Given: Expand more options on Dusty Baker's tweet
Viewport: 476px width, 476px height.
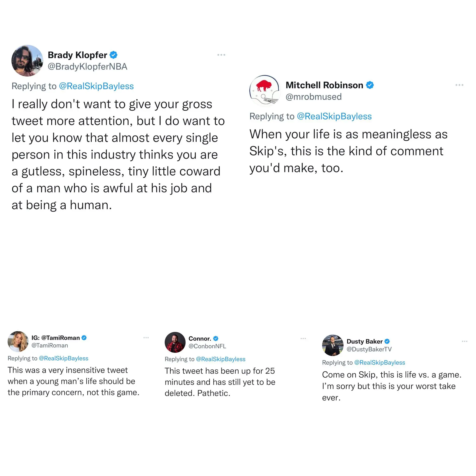Looking at the screenshot, I should (464, 341).
